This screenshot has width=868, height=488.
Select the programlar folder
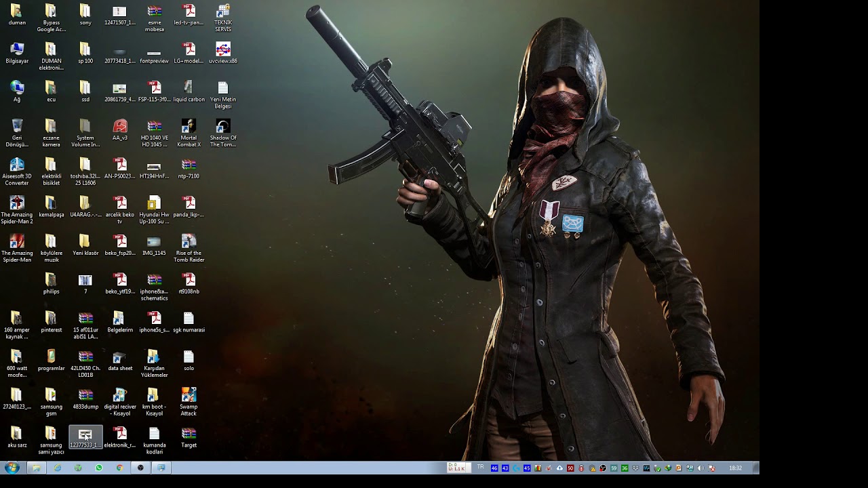[51, 361]
